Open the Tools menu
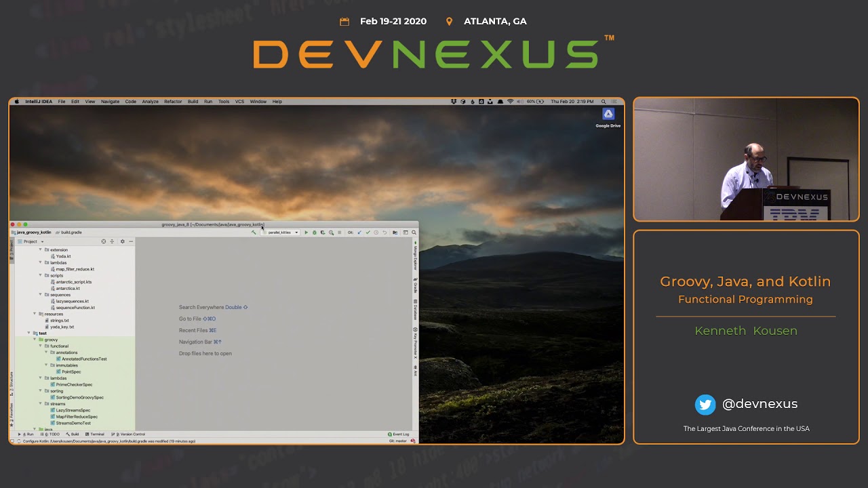The image size is (868, 488). [223, 102]
